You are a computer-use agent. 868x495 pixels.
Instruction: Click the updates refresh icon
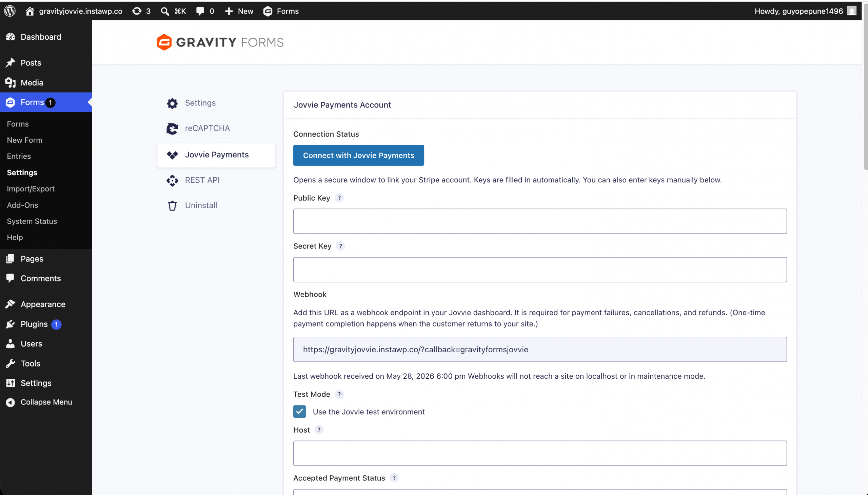pyautogui.click(x=137, y=11)
